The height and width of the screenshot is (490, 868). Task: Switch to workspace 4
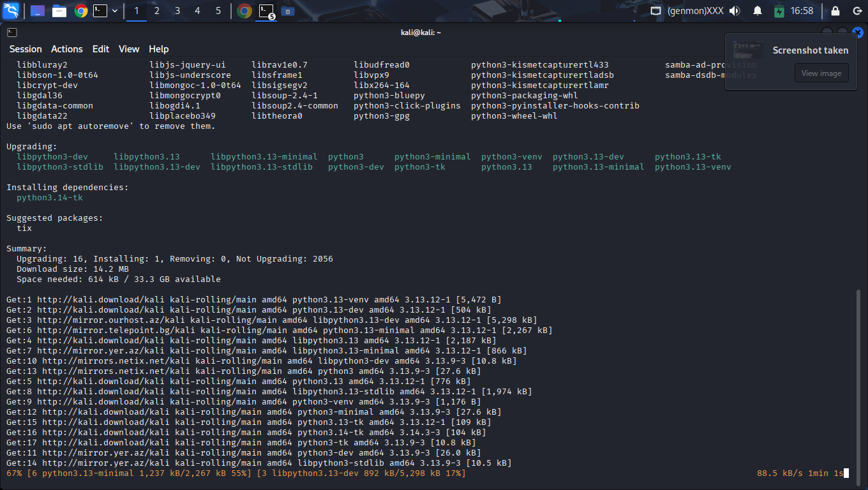coord(198,11)
